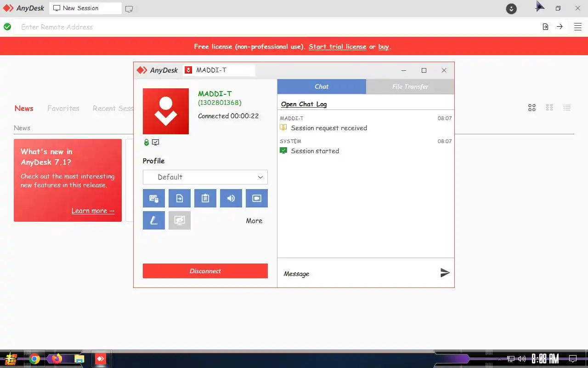Click the file transfer icon in address bar

pyautogui.click(x=545, y=27)
